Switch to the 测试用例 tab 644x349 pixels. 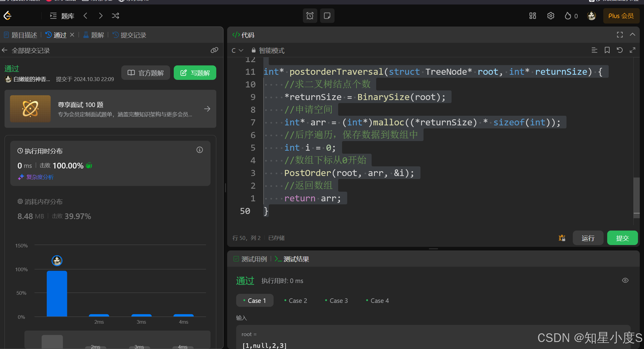[x=251, y=259]
